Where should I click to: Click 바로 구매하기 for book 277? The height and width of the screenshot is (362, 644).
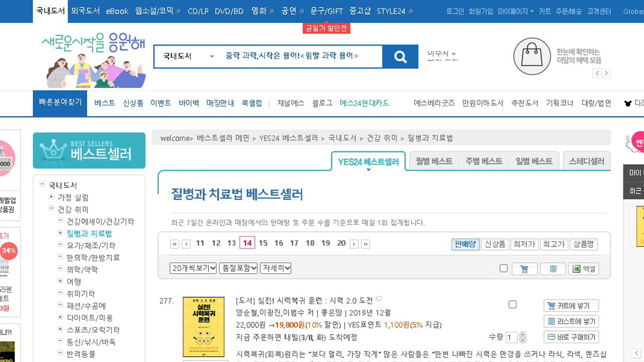click(571, 337)
